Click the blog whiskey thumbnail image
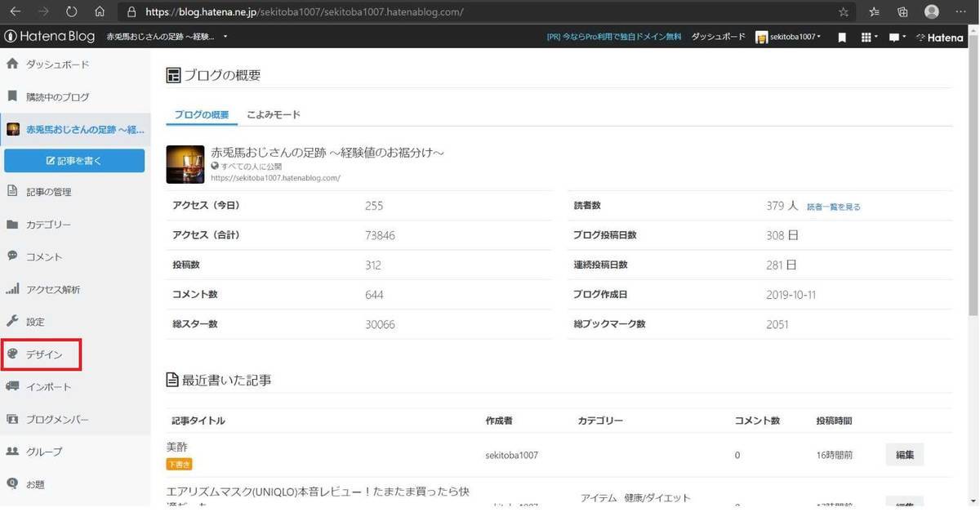This screenshot has width=980, height=530. click(x=185, y=164)
